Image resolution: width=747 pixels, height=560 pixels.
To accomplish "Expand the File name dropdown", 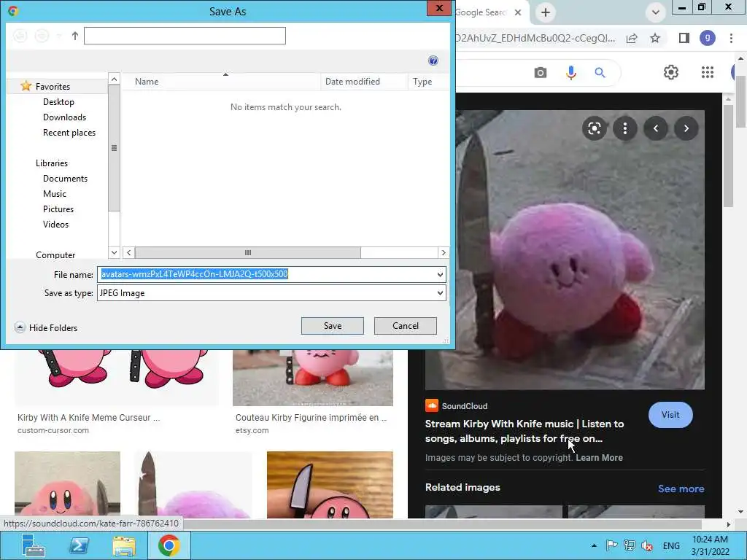I will pos(440,274).
